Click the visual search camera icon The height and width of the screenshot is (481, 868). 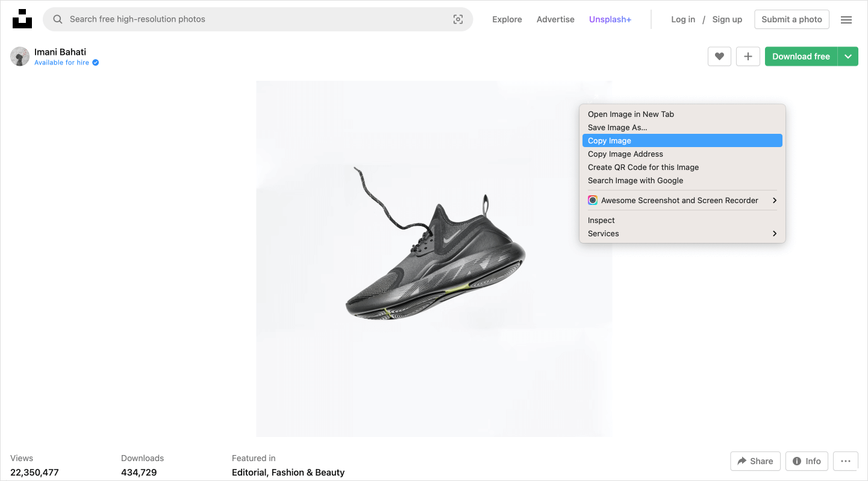coord(458,19)
